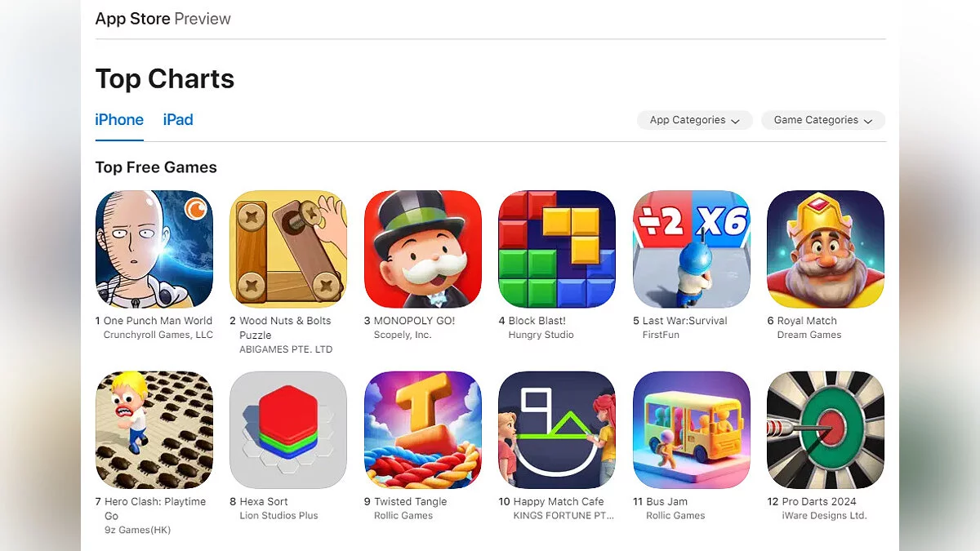
Task: Click the Last War:Survival app icon
Action: tap(692, 249)
